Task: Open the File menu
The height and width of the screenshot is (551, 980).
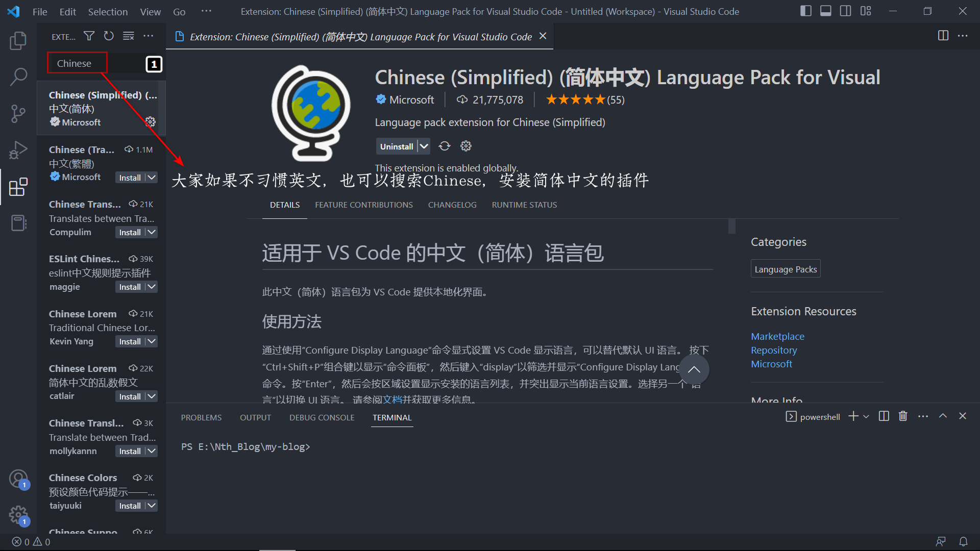Action: tap(40, 11)
